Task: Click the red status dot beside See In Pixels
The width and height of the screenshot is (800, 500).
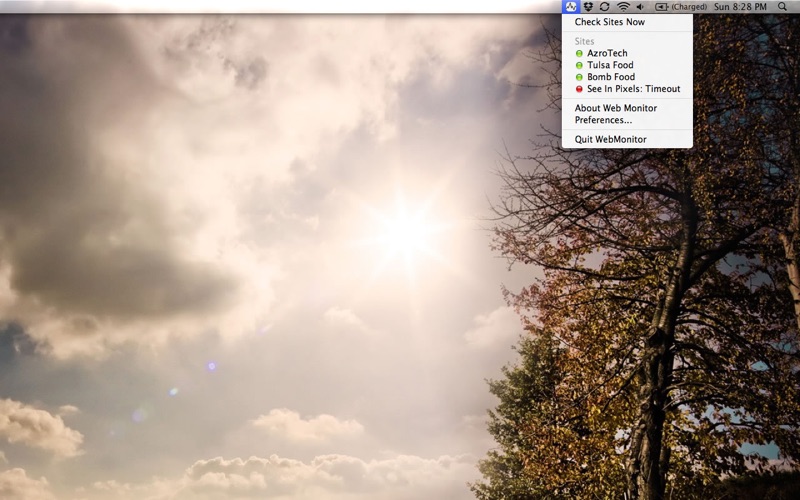Action: pos(579,89)
